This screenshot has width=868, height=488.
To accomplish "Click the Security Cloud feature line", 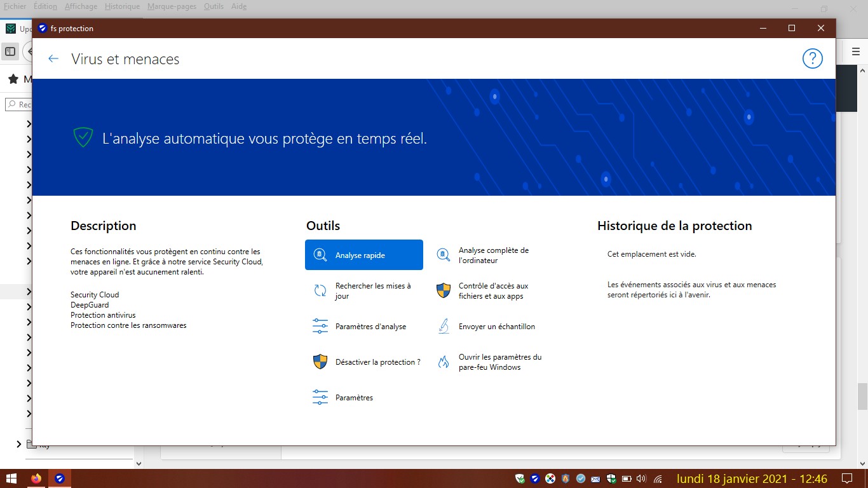I will click(95, 295).
